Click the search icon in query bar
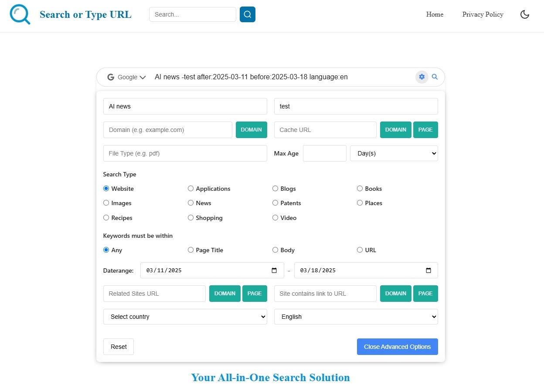The height and width of the screenshot is (392, 544). coord(435,77)
